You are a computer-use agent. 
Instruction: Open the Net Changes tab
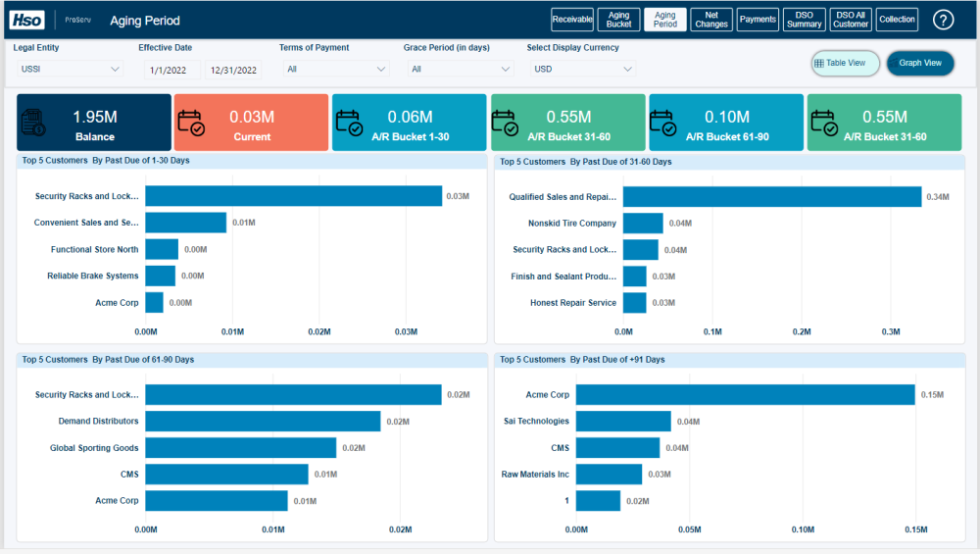(x=711, y=20)
